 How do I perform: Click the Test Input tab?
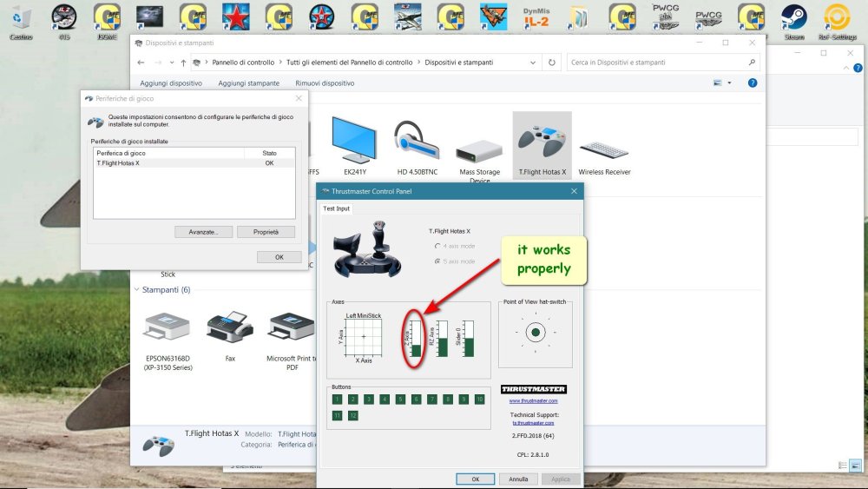pyautogui.click(x=337, y=208)
